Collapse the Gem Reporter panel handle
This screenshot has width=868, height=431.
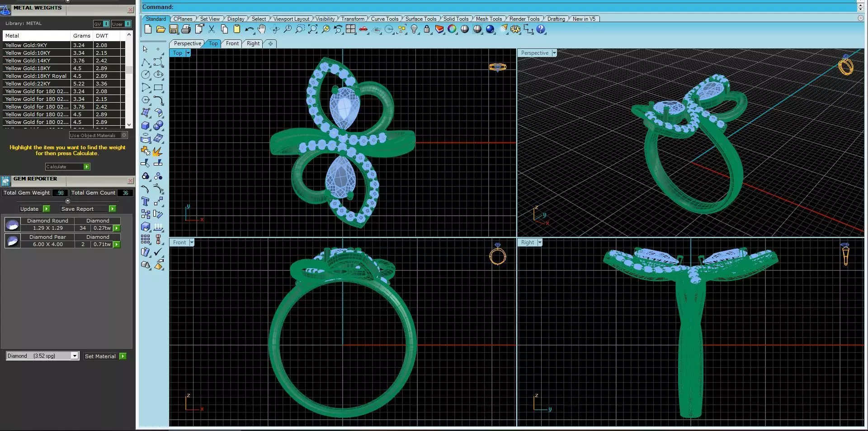(x=68, y=201)
